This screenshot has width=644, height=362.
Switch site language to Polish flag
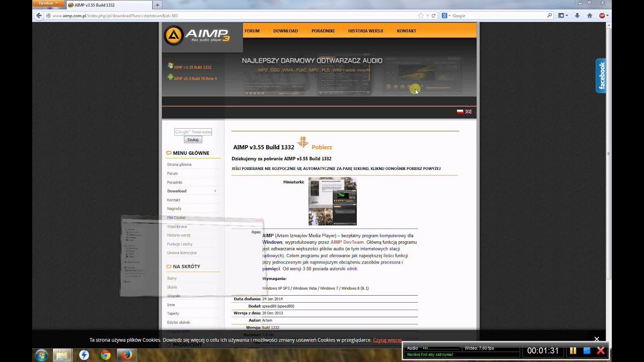click(460, 112)
